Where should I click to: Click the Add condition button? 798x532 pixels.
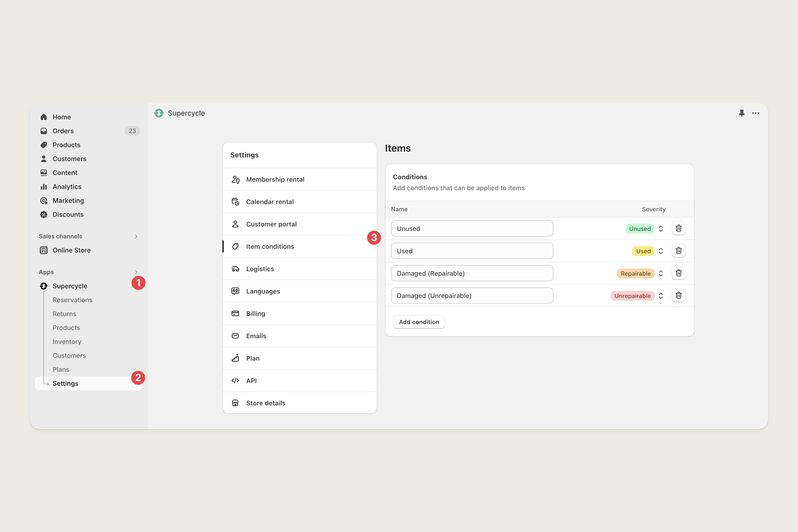[419, 322]
